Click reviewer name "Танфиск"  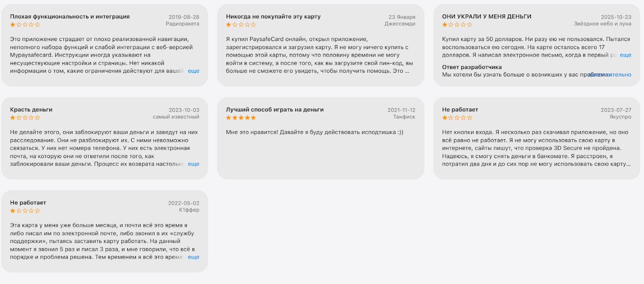404,117
